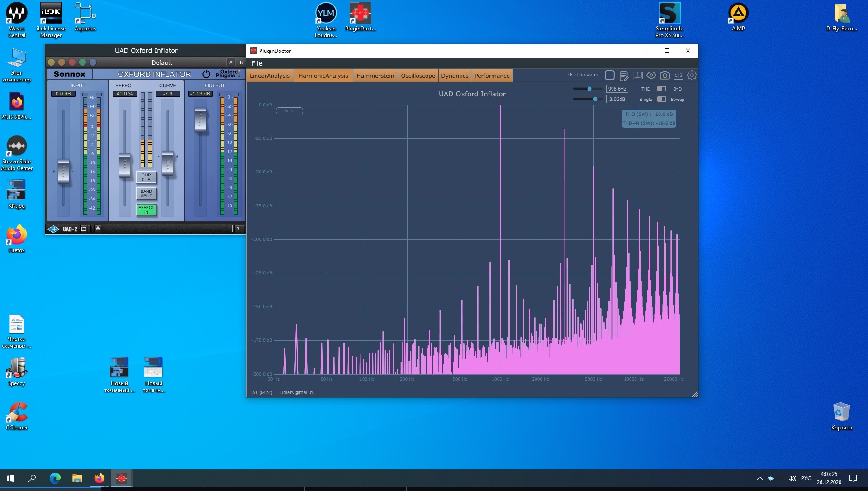Screen dimensions: 868x491
Task: Click the EFFECT fader handle
Action: [x=125, y=165]
